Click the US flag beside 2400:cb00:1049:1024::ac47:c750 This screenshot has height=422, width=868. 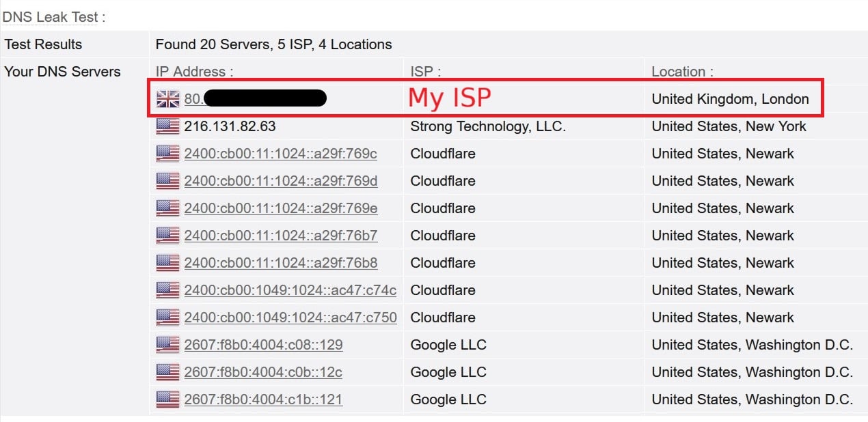168,318
